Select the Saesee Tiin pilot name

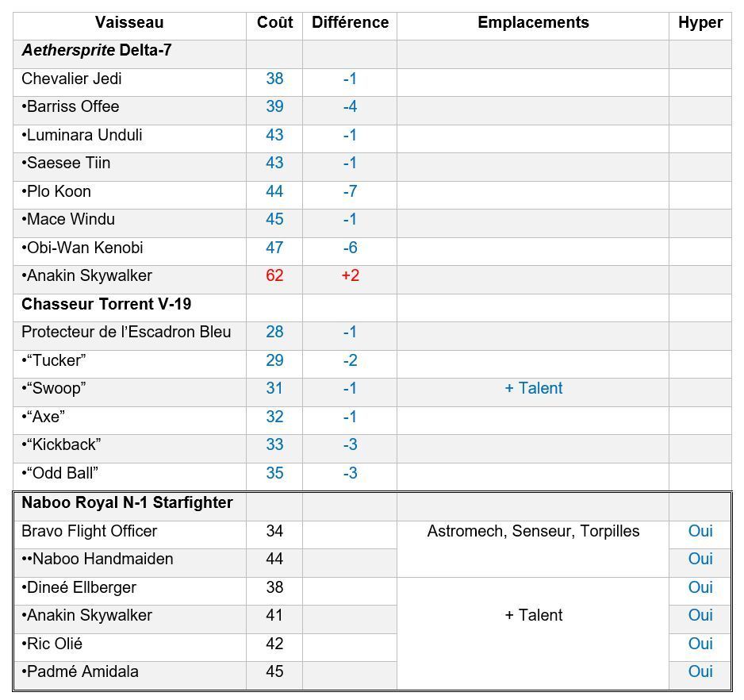point(66,163)
